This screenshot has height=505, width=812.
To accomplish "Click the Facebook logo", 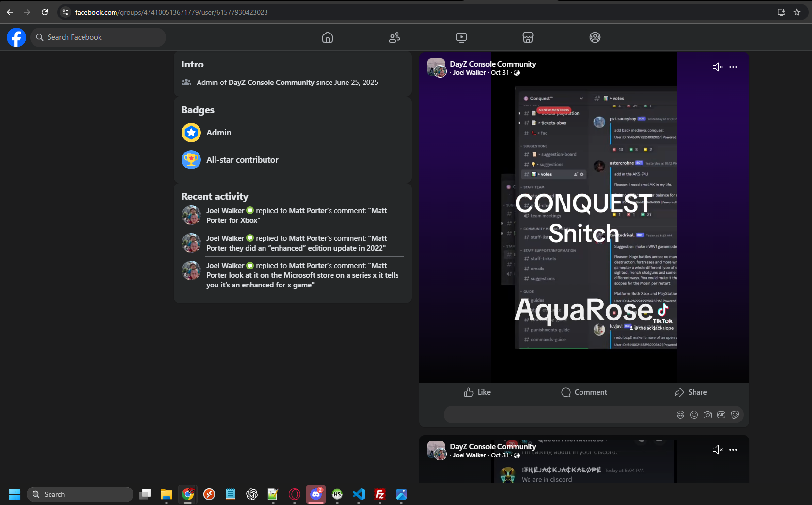I will click(x=16, y=37).
